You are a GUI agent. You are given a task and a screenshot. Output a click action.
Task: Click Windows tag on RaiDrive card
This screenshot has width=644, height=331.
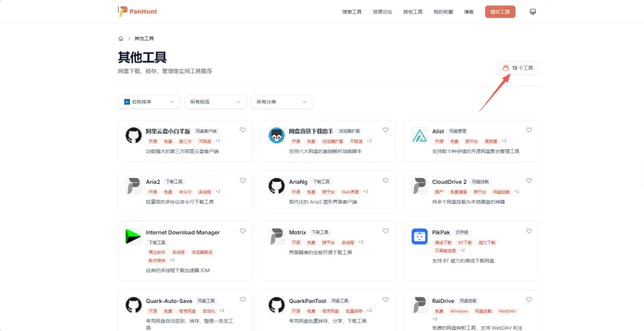(x=459, y=311)
